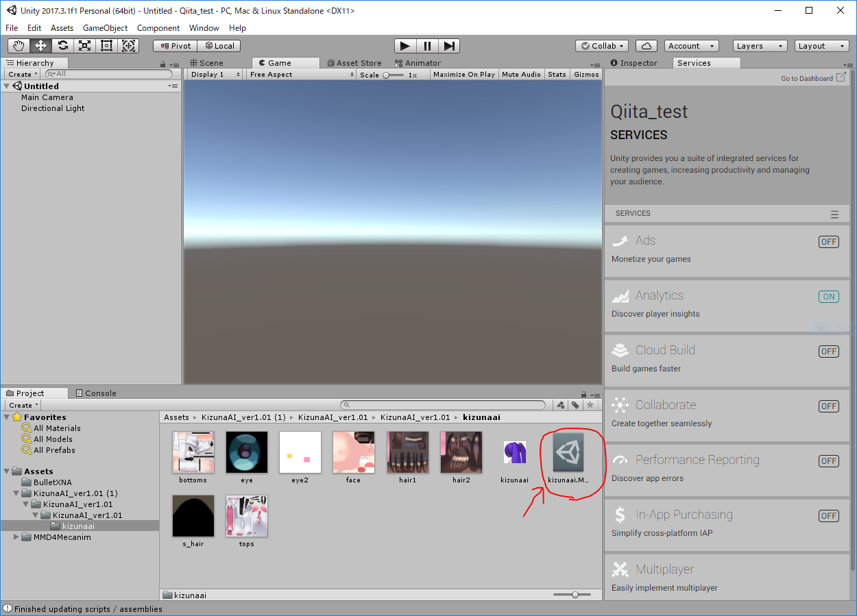This screenshot has width=857, height=616.
Task: Toggle Mute Audio in Game view
Action: click(x=521, y=74)
